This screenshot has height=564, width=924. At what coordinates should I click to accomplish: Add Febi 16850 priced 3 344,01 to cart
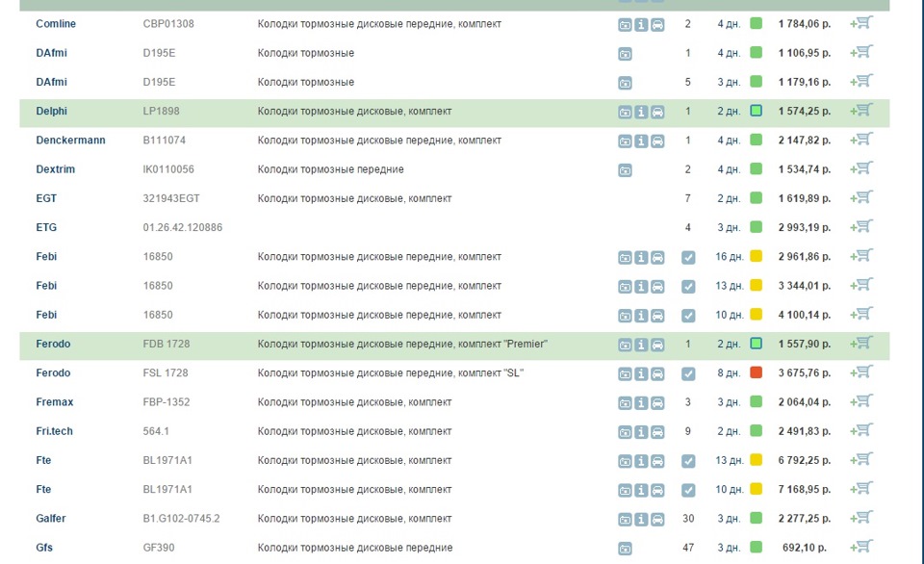coord(860,285)
